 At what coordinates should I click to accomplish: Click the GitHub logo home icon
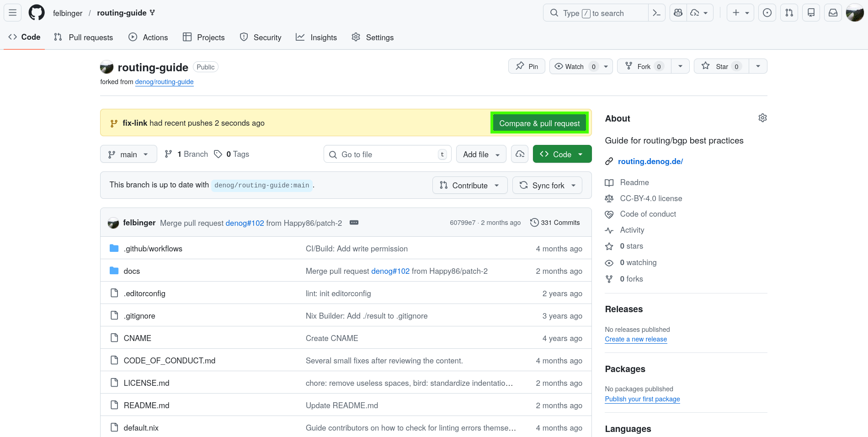pos(37,13)
